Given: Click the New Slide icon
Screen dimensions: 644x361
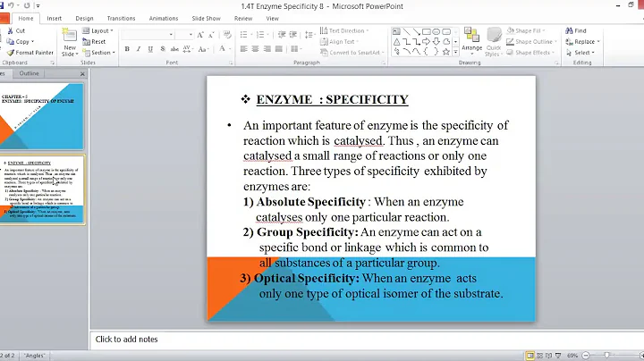Looking at the screenshot, I should (x=70, y=36).
